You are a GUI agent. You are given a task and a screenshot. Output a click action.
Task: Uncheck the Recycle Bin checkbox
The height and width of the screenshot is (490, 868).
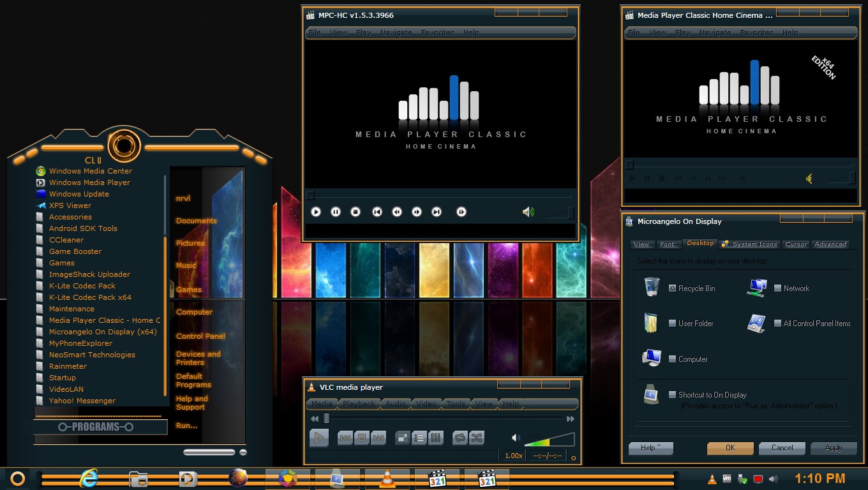[672, 288]
